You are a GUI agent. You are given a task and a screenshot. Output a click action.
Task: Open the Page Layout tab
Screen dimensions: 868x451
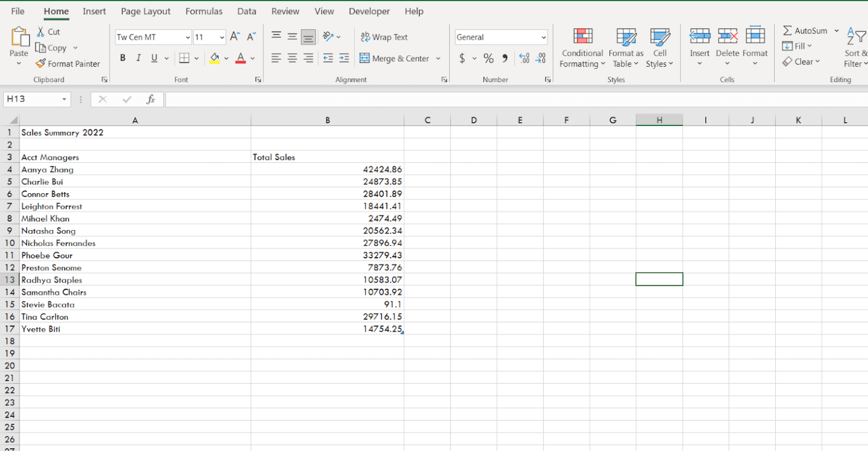coord(145,11)
